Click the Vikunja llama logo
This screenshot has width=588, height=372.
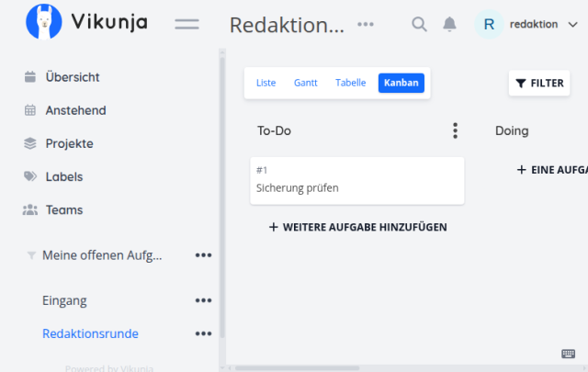(44, 22)
